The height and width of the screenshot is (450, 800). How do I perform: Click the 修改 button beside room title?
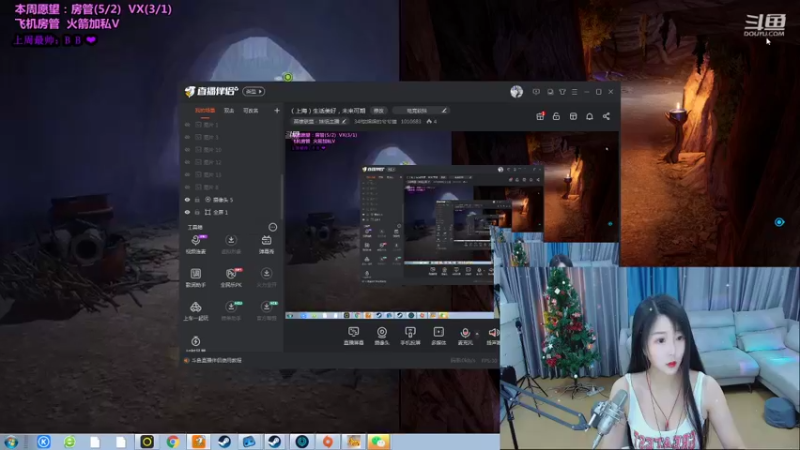point(378,110)
